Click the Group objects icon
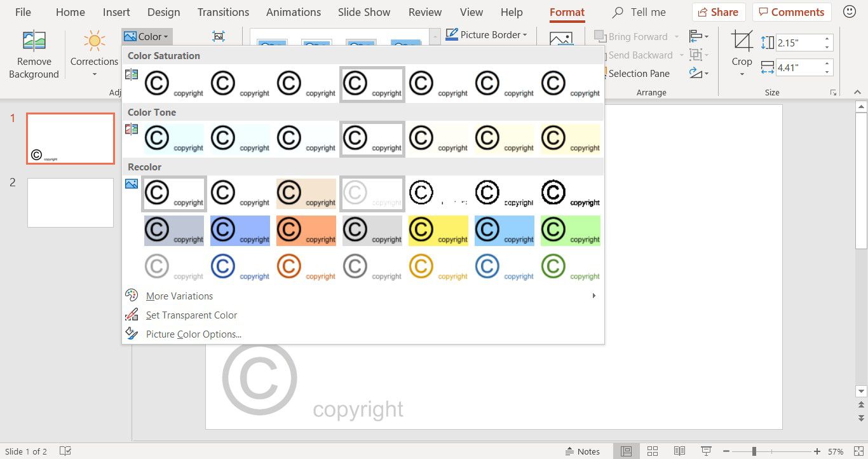 [x=695, y=55]
